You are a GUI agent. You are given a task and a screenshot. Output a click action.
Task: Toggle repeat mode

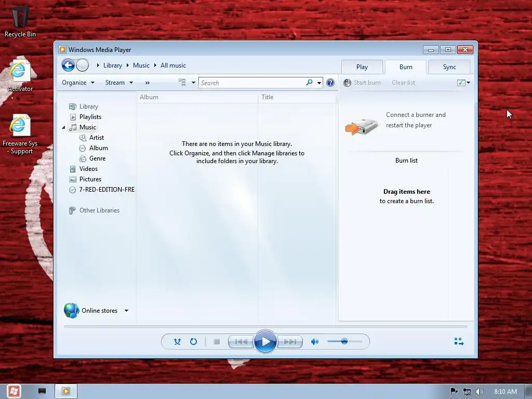(193, 342)
